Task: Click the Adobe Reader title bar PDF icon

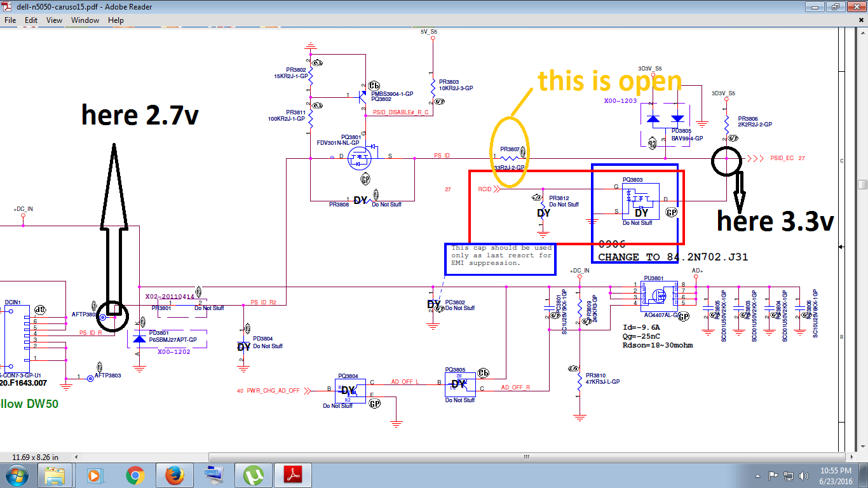Action: pyautogui.click(x=7, y=6)
